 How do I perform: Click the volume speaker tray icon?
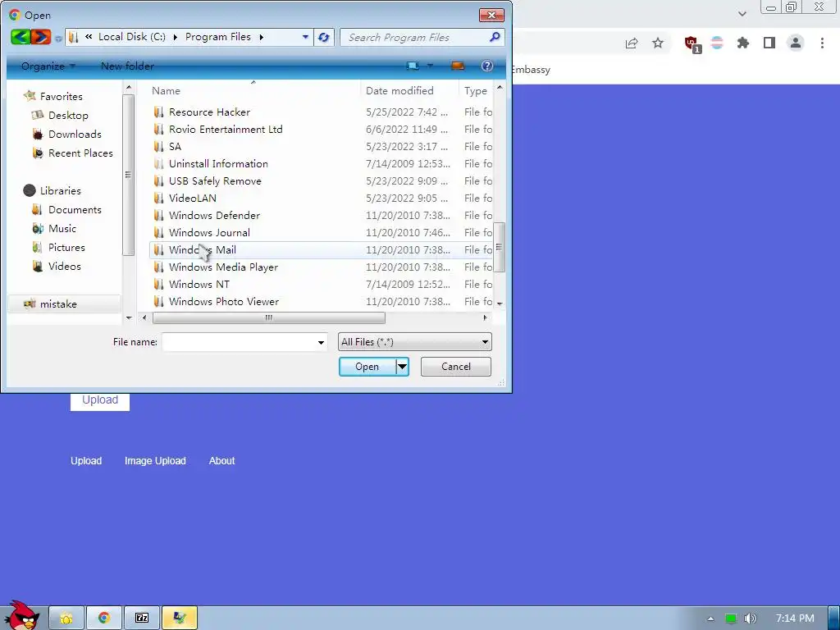tap(751, 619)
